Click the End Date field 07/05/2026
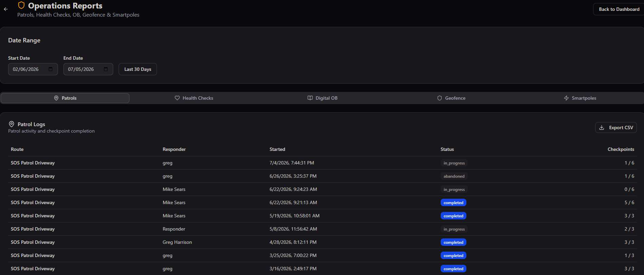 click(x=88, y=69)
